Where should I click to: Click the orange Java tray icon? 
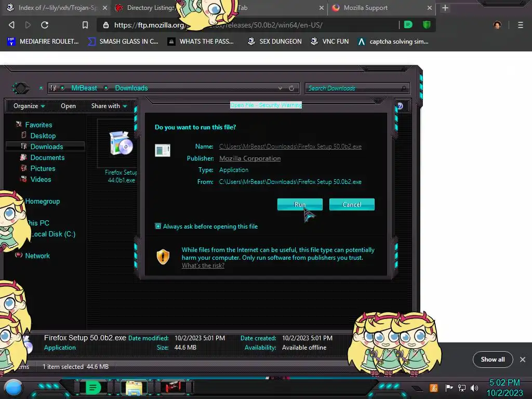click(434, 388)
